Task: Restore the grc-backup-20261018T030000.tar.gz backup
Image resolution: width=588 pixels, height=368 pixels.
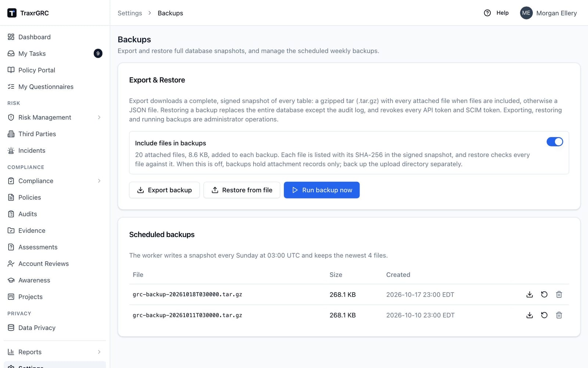Action: click(544, 294)
